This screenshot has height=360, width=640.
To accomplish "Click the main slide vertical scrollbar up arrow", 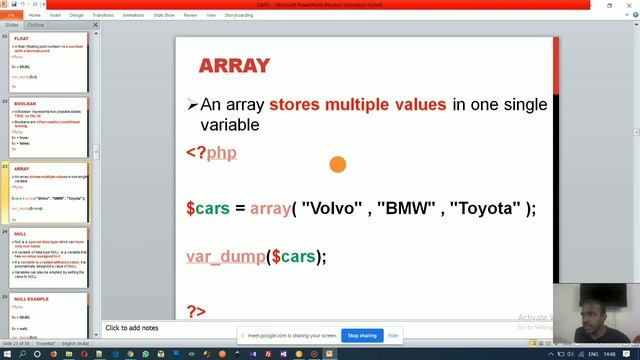I will tap(637, 25).
